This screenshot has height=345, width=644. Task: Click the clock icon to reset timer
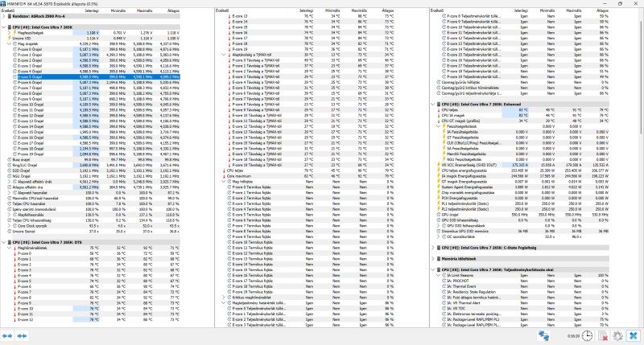click(587, 335)
